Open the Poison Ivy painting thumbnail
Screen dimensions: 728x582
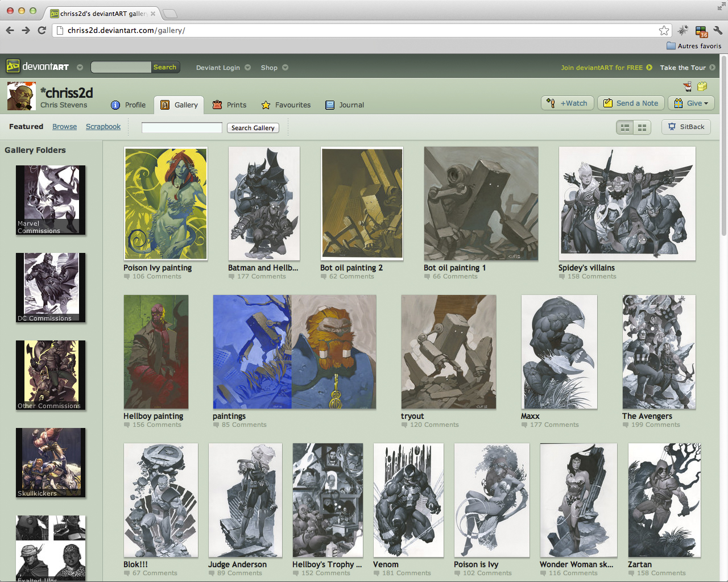pos(166,203)
